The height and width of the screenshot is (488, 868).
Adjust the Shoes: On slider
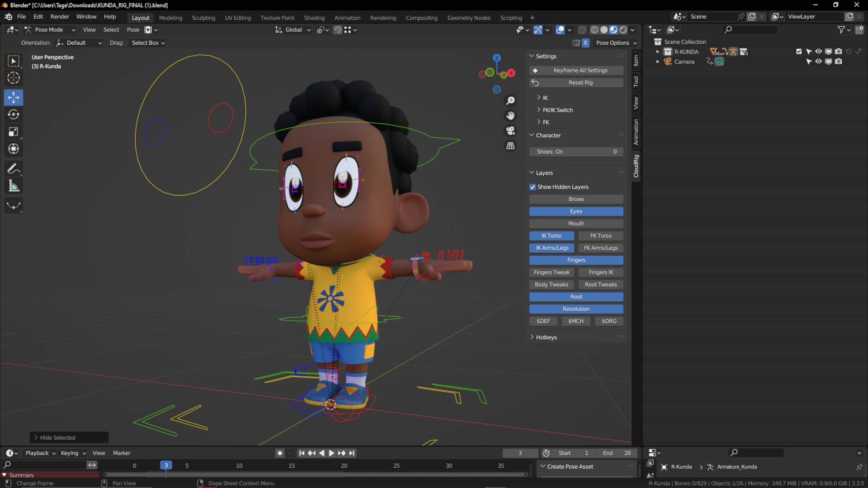(x=576, y=152)
